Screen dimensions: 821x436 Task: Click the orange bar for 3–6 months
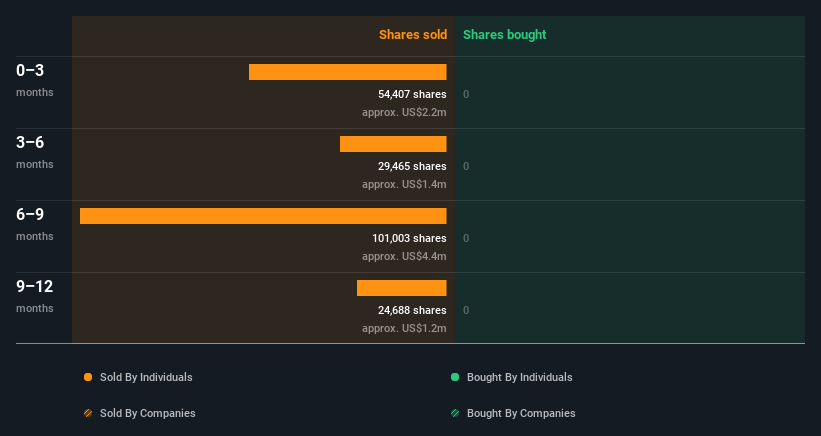click(x=393, y=144)
